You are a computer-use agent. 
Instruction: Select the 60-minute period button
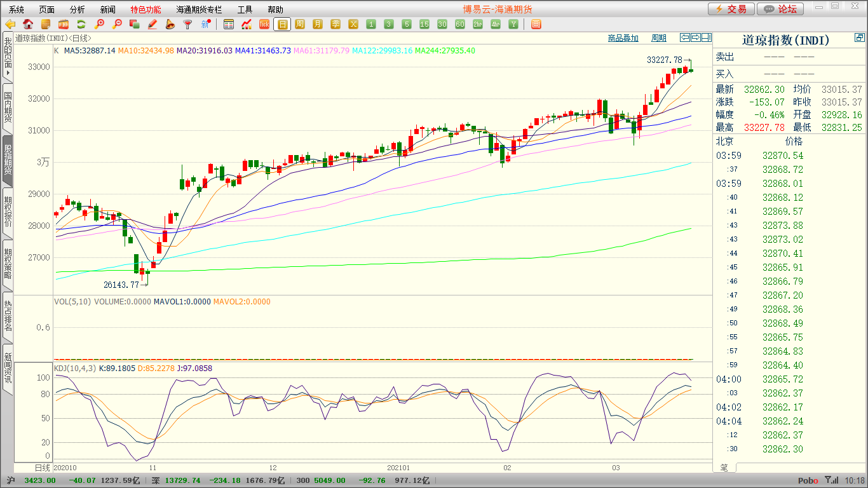click(460, 24)
